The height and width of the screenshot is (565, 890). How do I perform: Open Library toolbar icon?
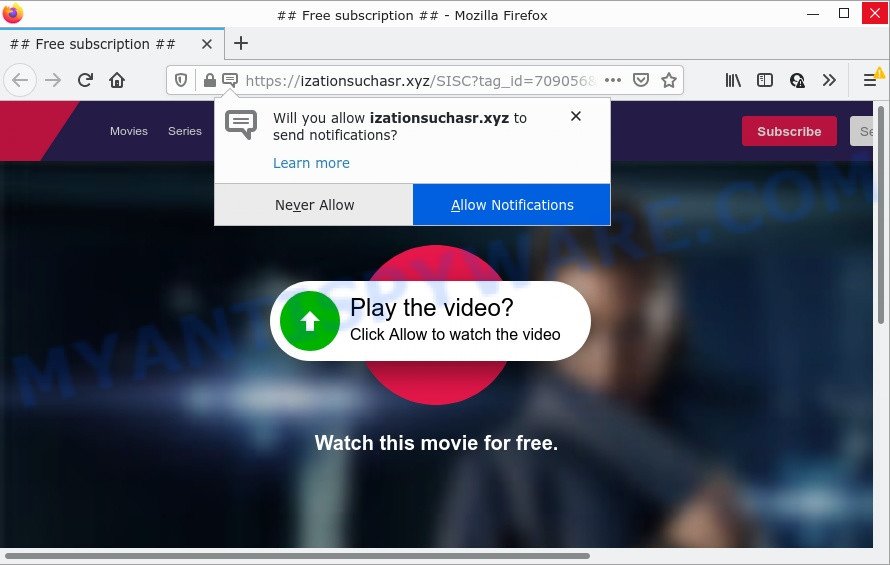(733, 80)
